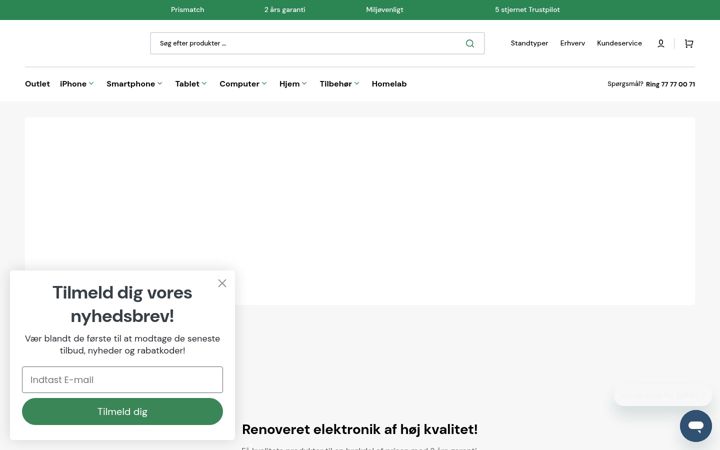Focus the Indtast E-mail field
The width and height of the screenshot is (720, 450).
[x=122, y=380]
